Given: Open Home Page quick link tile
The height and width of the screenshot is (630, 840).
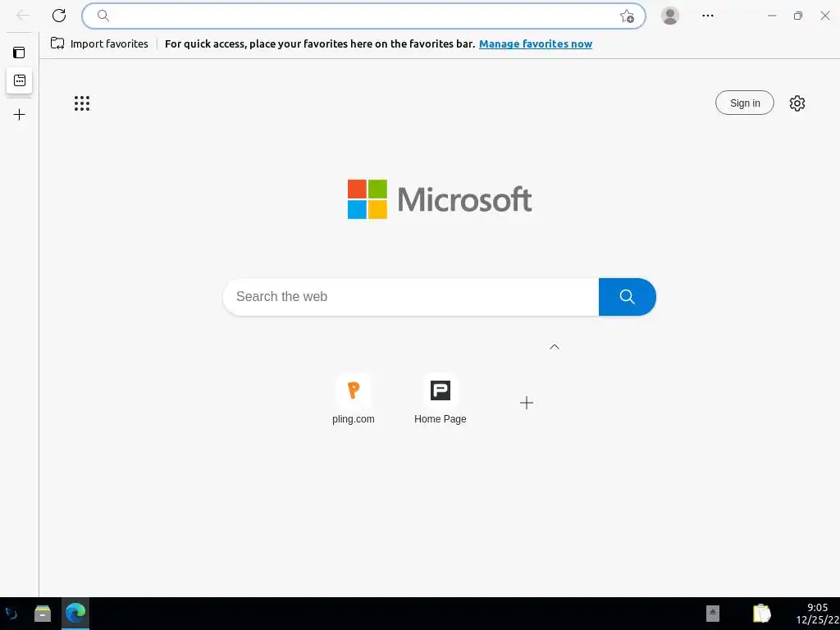Looking at the screenshot, I should pyautogui.click(x=441, y=399).
